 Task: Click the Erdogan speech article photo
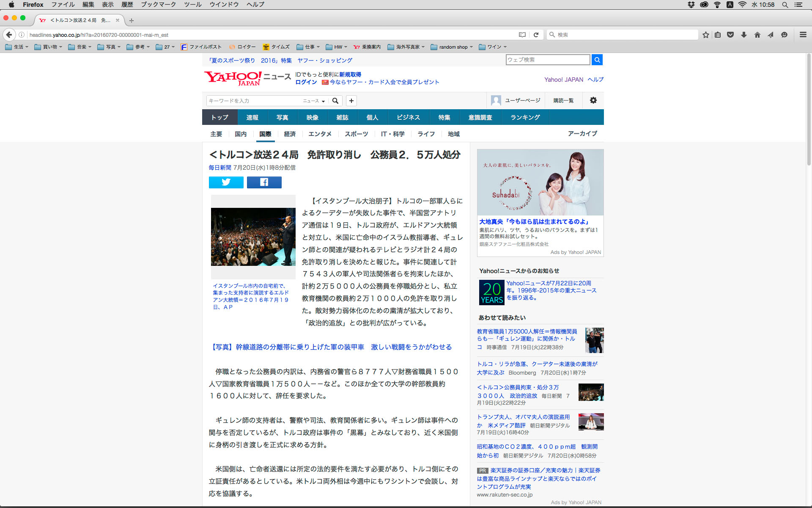click(x=253, y=237)
